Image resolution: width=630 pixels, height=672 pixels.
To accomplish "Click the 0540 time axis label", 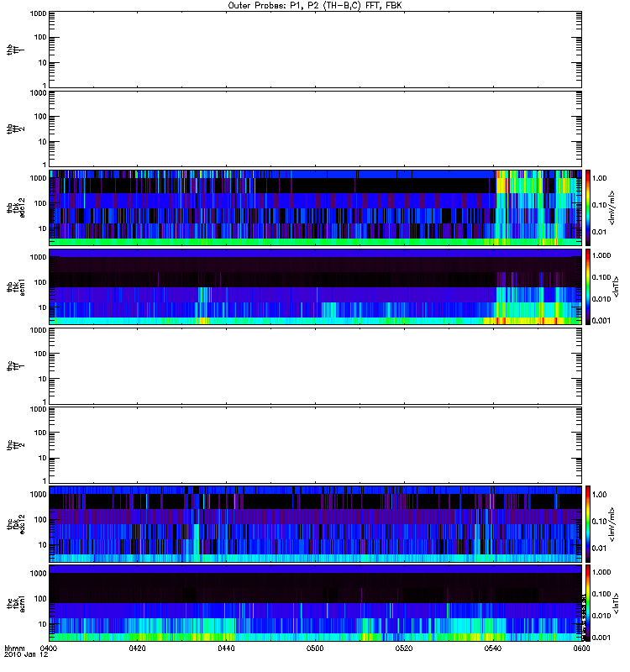I will pos(493,648).
